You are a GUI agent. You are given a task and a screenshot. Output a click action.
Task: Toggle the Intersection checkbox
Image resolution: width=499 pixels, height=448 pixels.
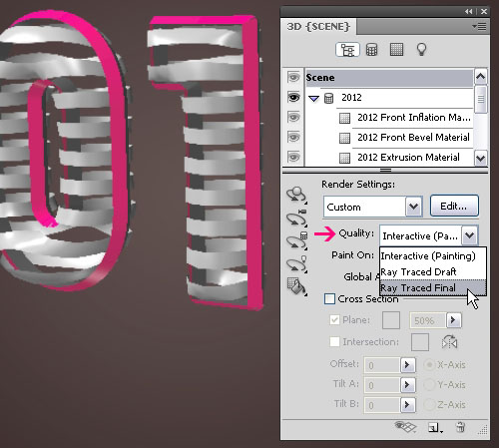point(334,341)
